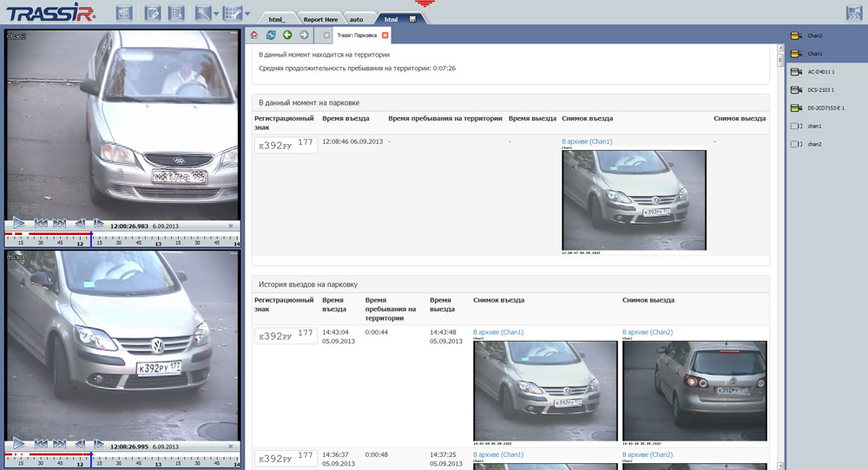Click the magic wand tool icon

tap(202, 13)
